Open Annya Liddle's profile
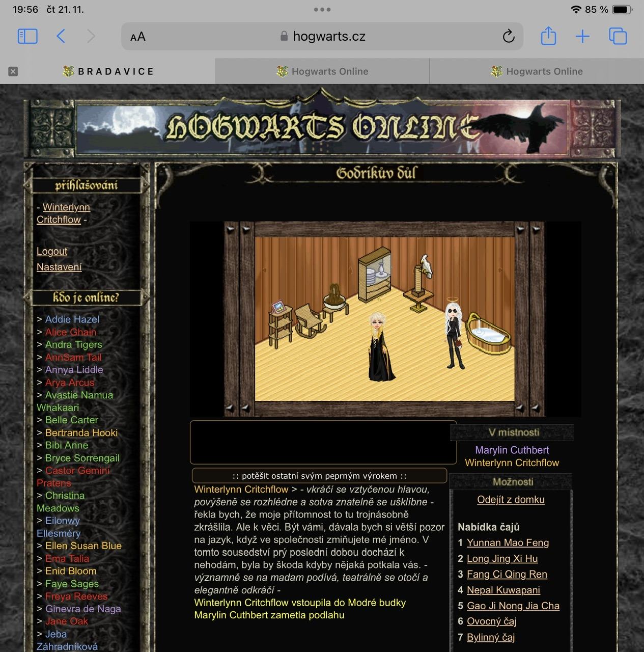Screen dimensions: 644x652 tap(74, 370)
